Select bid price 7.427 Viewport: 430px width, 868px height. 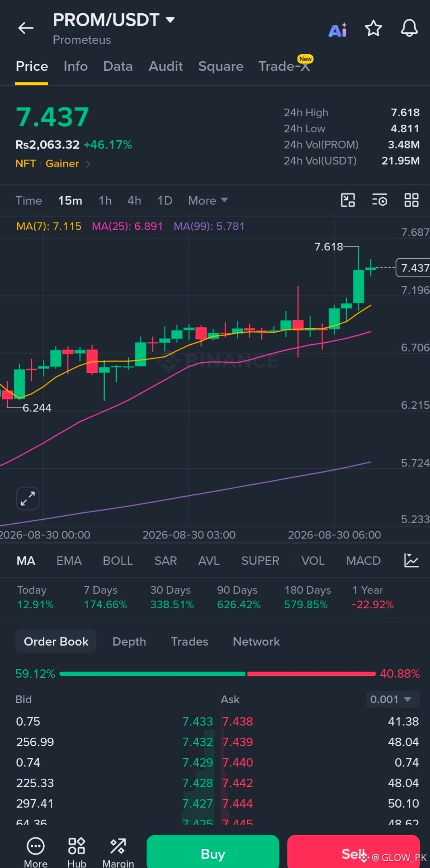tap(197, 803)
